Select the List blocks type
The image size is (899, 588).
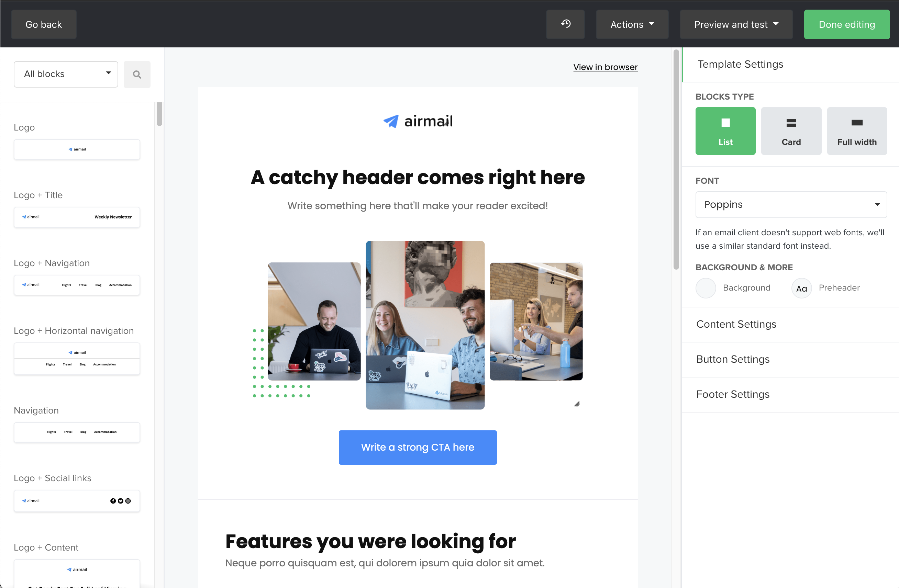pos(725,131)
